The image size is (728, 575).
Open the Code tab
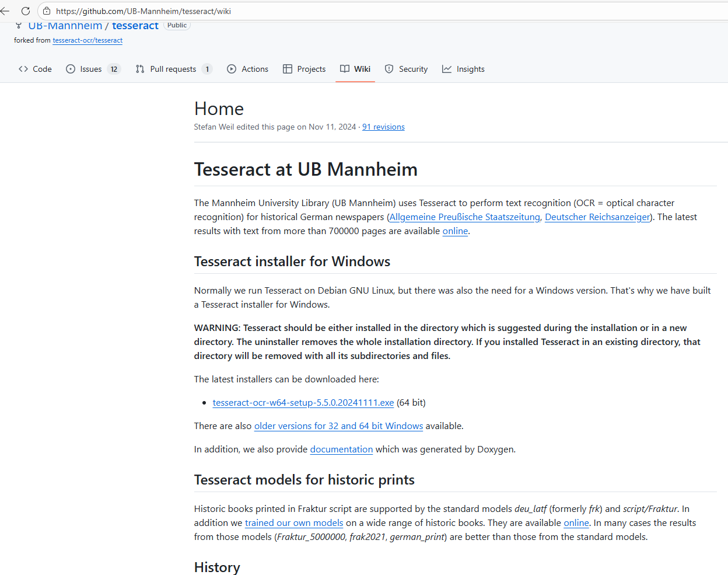35,69
